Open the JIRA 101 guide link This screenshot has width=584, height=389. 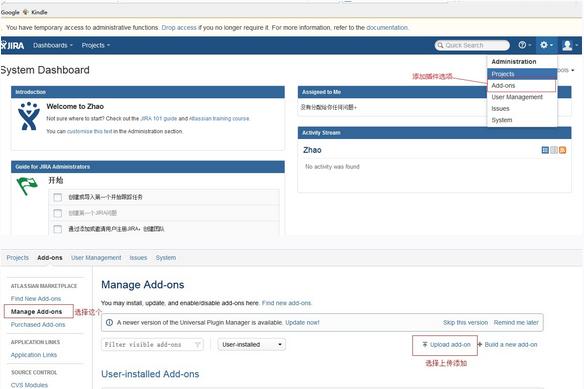click(x=159, y=118)
